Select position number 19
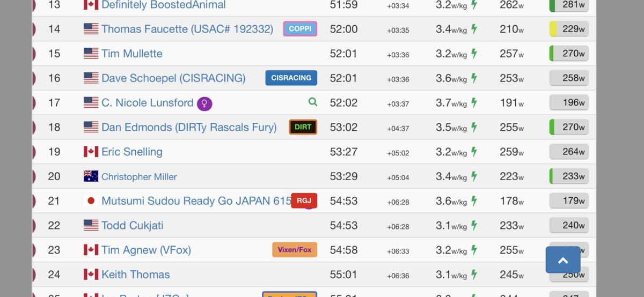 click(x=54, y=152)
